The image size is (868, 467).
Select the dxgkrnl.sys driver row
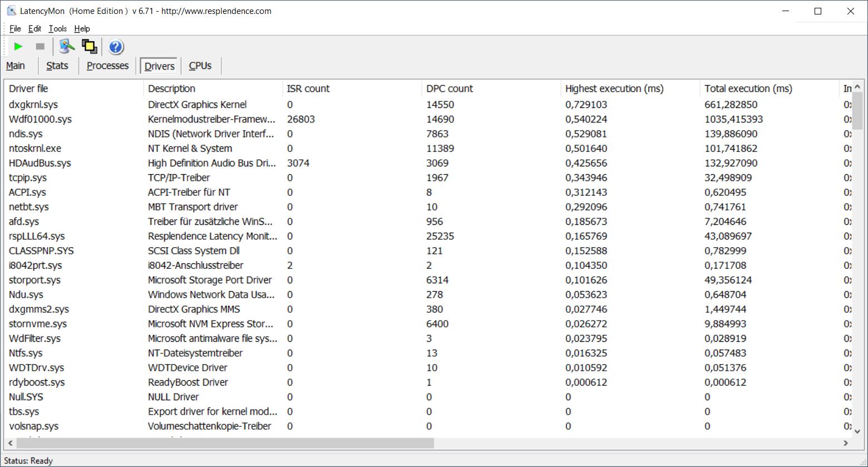(x=33, y=105)
